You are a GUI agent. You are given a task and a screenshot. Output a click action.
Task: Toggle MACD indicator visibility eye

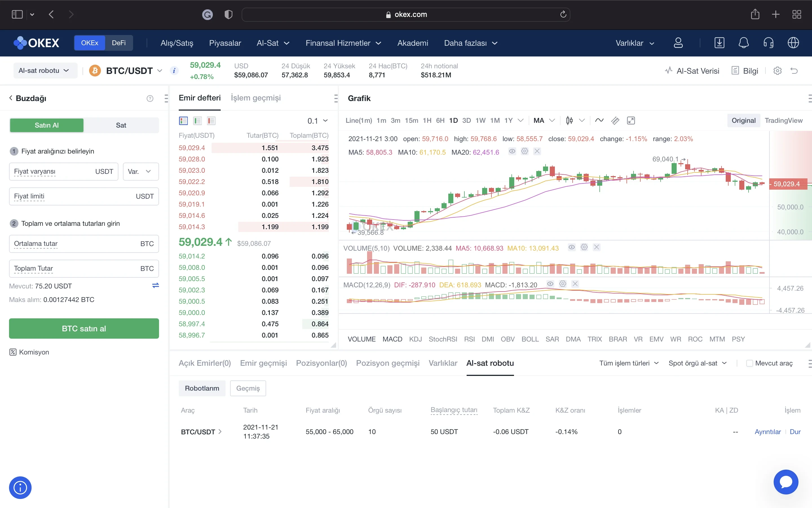550,284
